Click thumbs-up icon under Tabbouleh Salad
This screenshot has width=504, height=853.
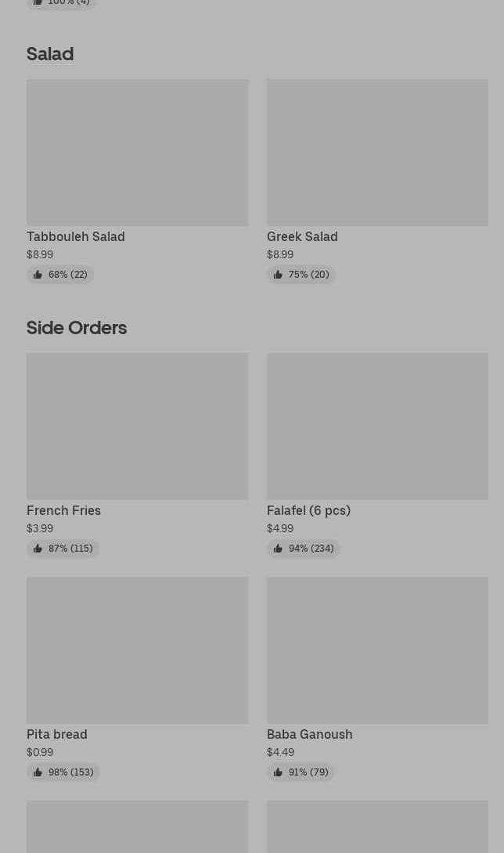[x=38, y=275]
